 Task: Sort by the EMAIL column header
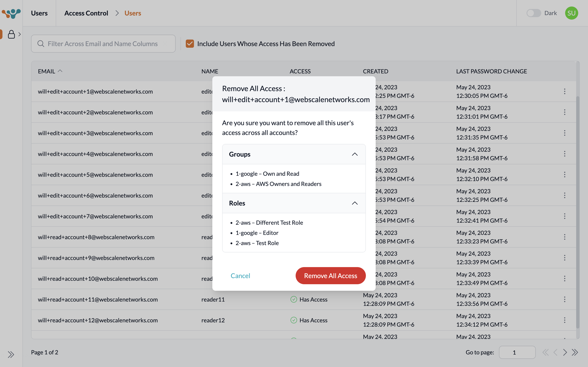click(47, 71)
